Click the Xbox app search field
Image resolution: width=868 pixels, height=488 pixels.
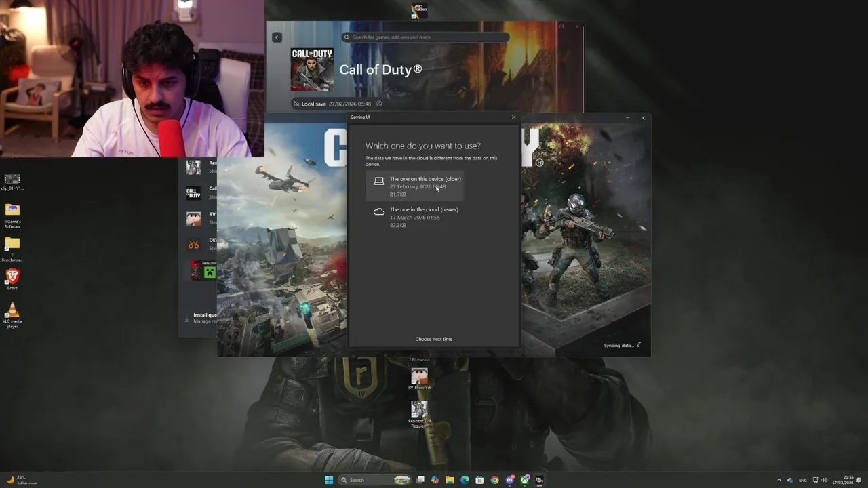tap(425, 37)
